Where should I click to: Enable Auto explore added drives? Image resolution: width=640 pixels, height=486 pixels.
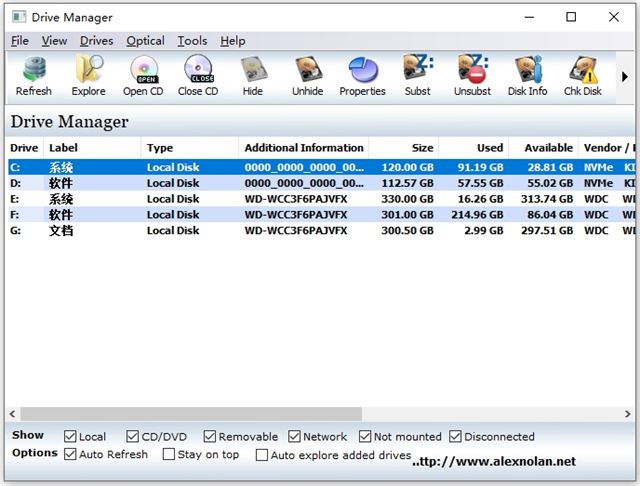click(262, 455)
